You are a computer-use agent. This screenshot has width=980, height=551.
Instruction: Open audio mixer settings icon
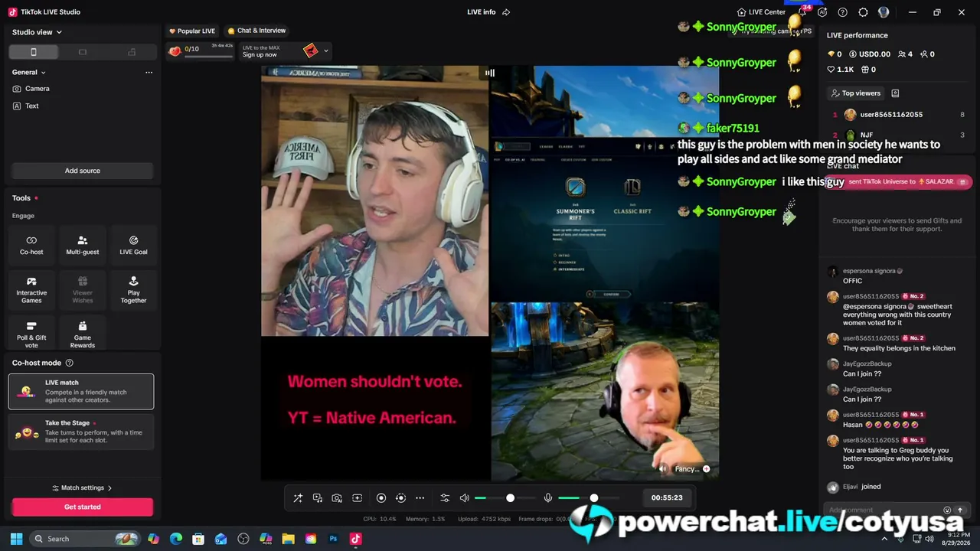coord(445,498)
